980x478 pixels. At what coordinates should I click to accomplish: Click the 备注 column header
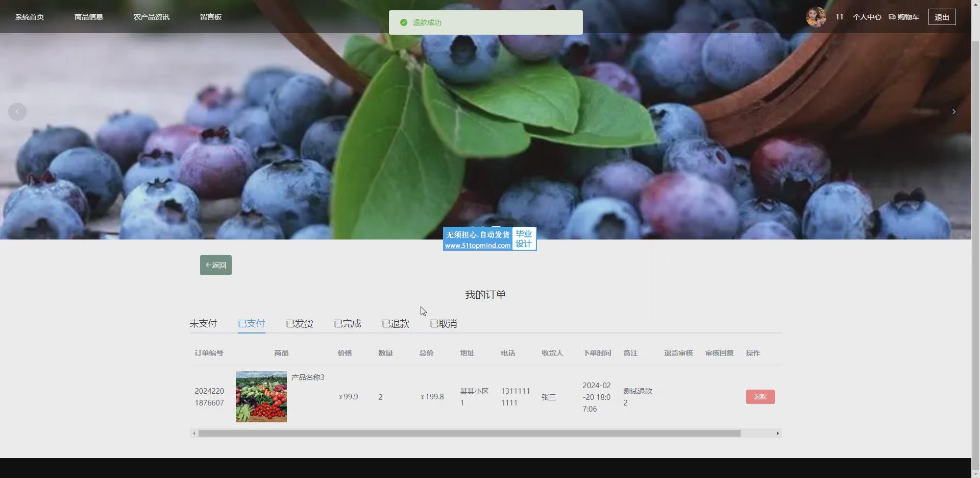pos(630,353)
